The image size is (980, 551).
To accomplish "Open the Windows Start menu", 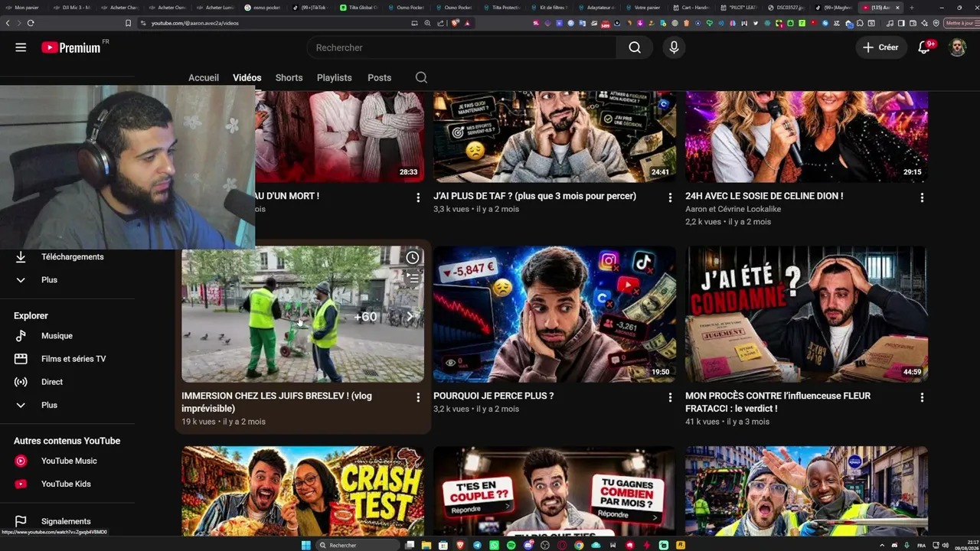I will 306,545.
